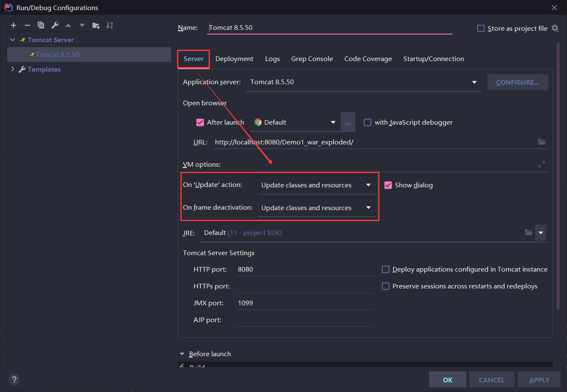Image resolution: width=567 pixels, height=392 pixels.
Task: Collapse the Before launch section
Action: click(x=182, y=354)
